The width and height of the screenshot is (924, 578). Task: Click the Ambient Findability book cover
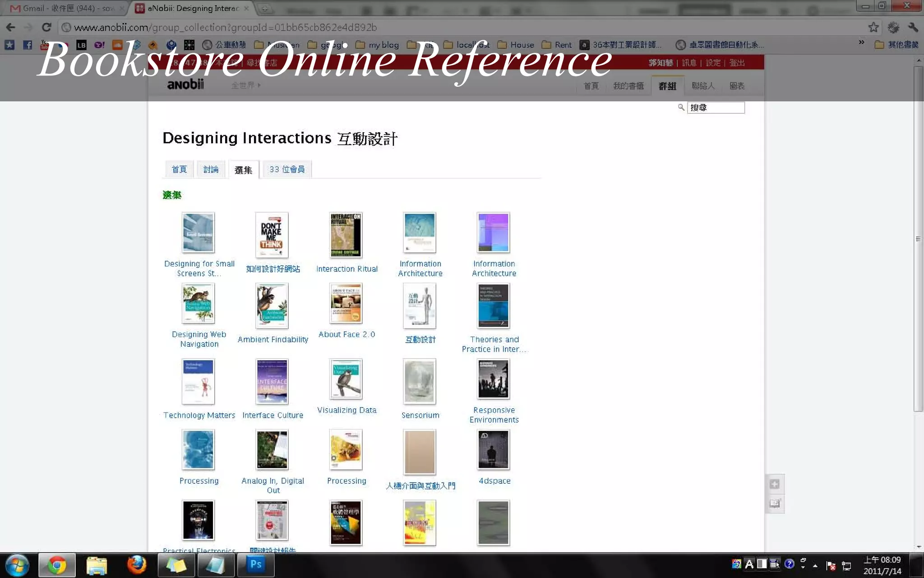(272, 306)
